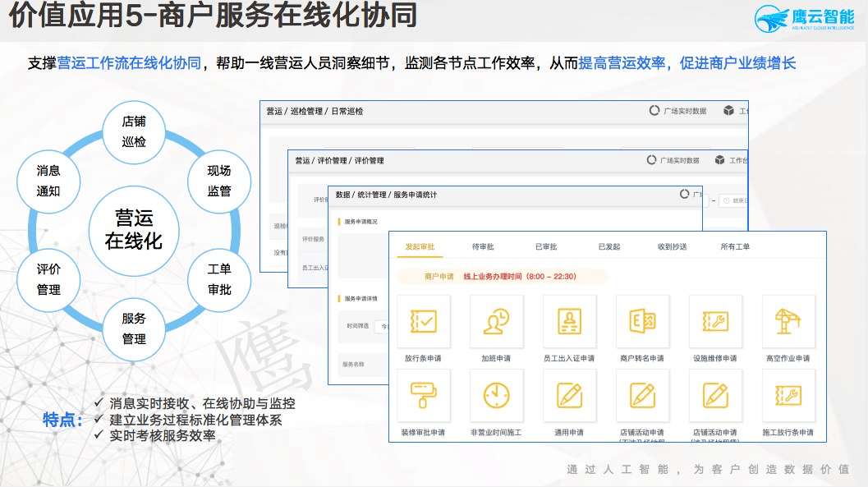Click breadcrumb 营运 / 巡检管理 / 日常巡检
868x487 pixels.
coord(315,111)
